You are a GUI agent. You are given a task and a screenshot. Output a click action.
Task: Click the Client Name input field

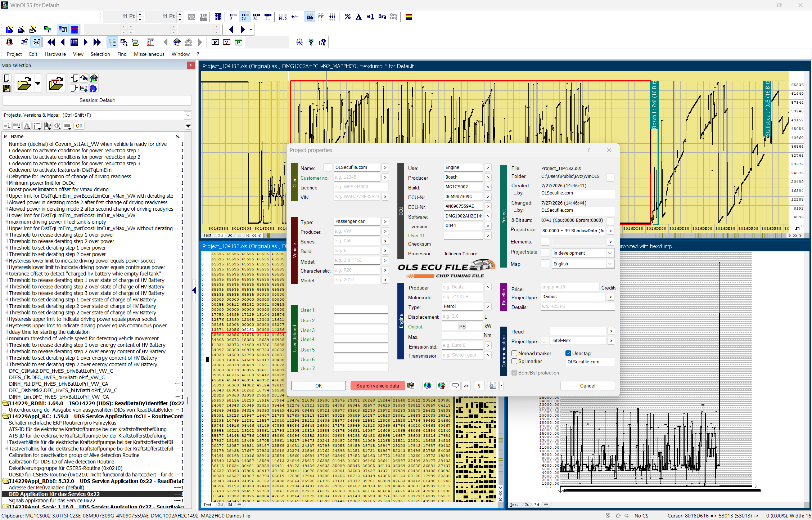point(357,167)
